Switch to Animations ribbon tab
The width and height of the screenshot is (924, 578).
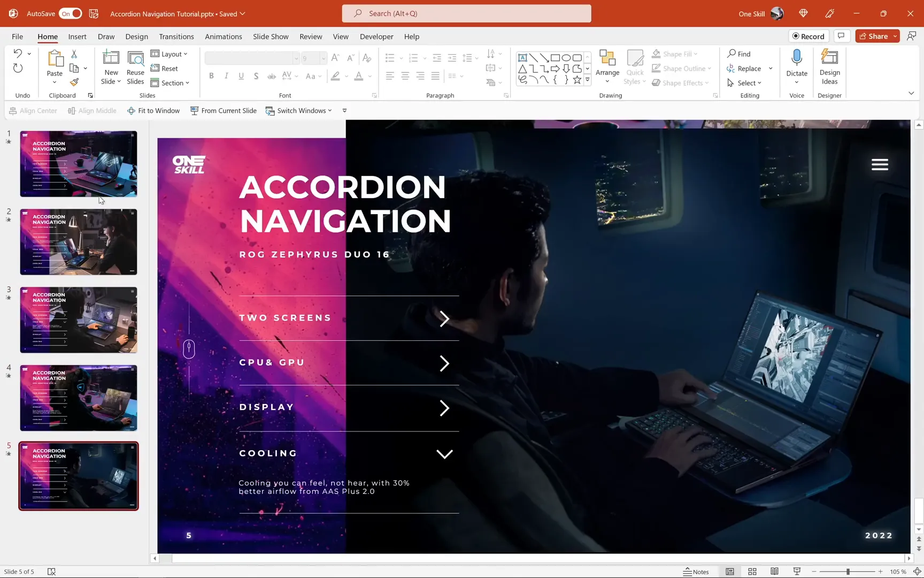pos(224,36)
